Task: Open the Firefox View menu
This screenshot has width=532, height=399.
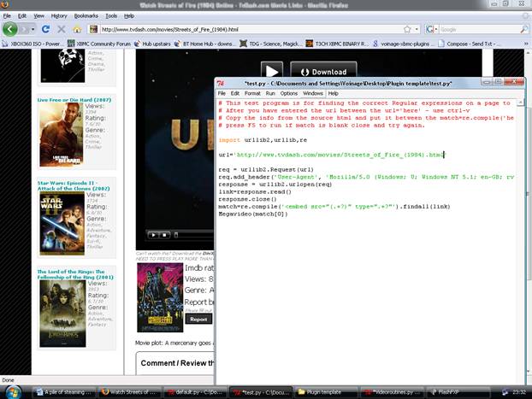Action: pos(39,16)
